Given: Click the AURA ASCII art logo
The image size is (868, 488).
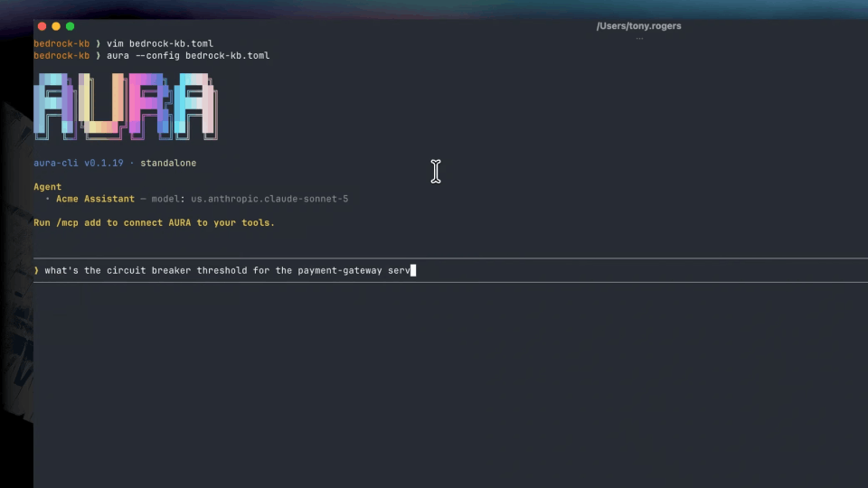Looking at the screenshot, I should point(126,107).
